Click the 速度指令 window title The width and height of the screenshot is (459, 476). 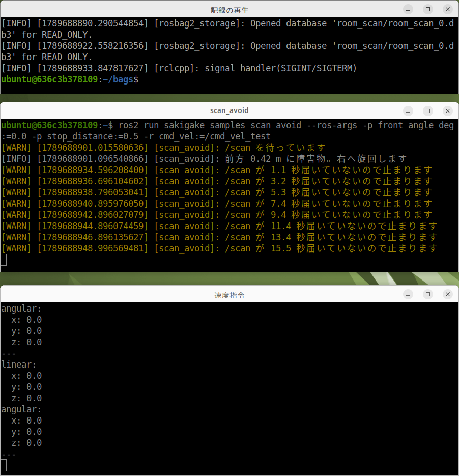point(230,295)
